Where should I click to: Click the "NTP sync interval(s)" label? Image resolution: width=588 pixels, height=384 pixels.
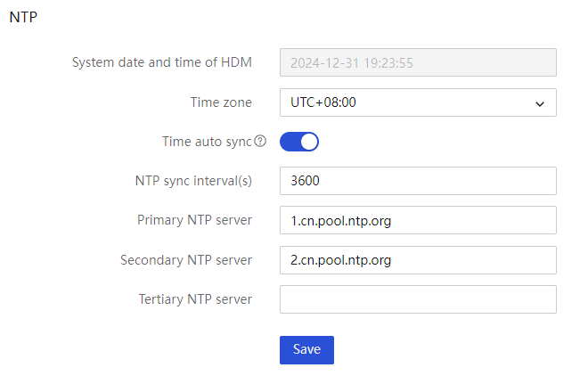tap(193, 181)
